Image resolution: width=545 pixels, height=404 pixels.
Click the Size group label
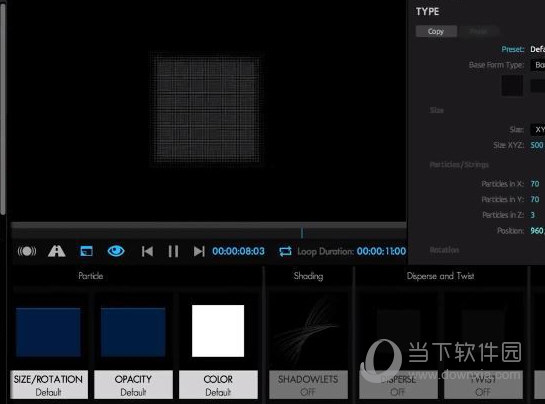437,110
